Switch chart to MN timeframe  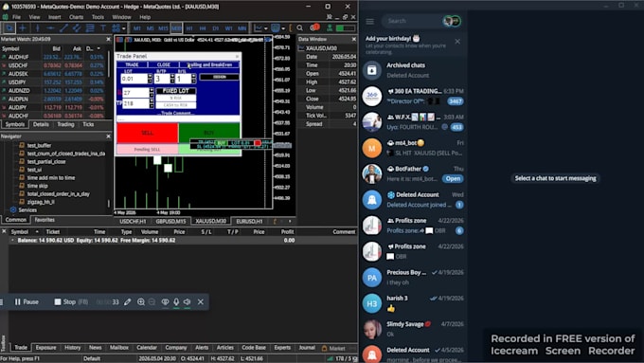[241, 28]
